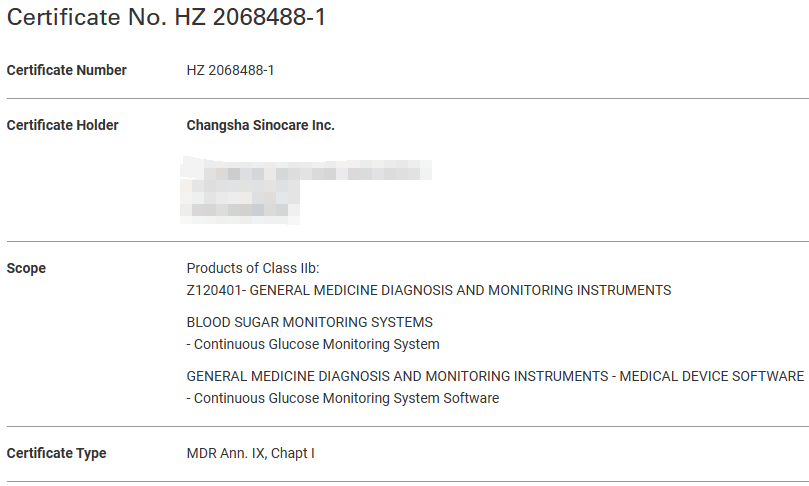Click the Continuous Glucose Monitoring System Software entry
Viewport: 809px width, 486px height.
point(343,398)
